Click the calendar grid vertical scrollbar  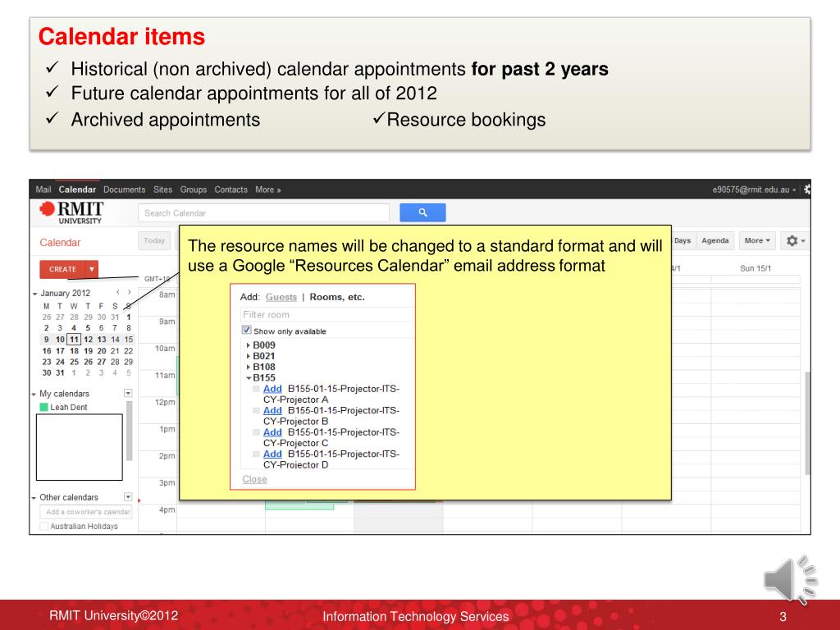807,422
